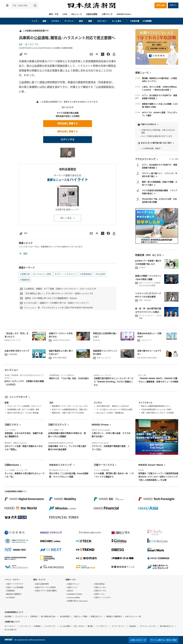
Task: Expand the 経済 navigation dropdown
Action: tap(82, 21)
